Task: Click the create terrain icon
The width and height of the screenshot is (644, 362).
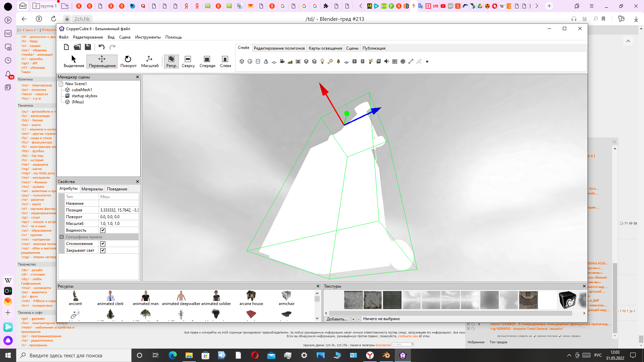Action: coord(290,61)
